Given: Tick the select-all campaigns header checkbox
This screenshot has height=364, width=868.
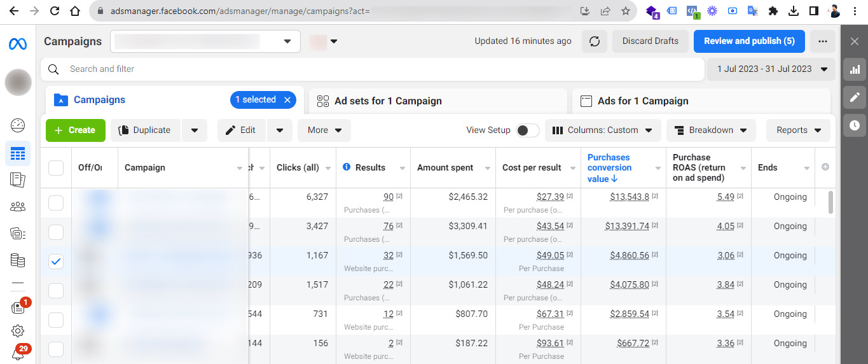Looking at the screenshot, I should point(56,168).
